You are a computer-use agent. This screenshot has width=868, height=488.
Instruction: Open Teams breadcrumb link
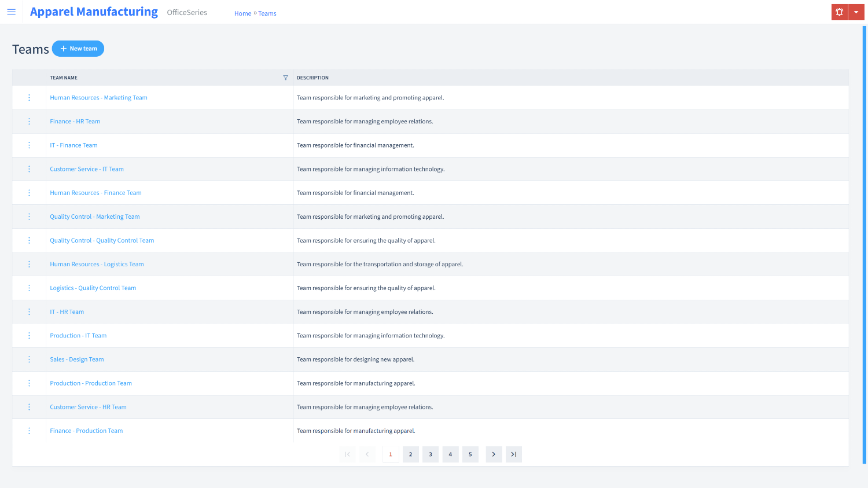[x=267, y=13]
